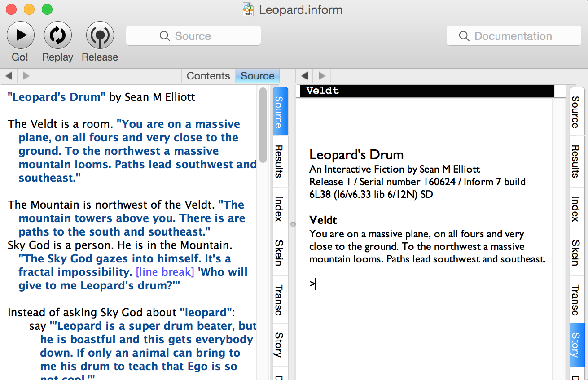Click the Replay button icon
Screen dimensions: 588x380
click(58, 35)
